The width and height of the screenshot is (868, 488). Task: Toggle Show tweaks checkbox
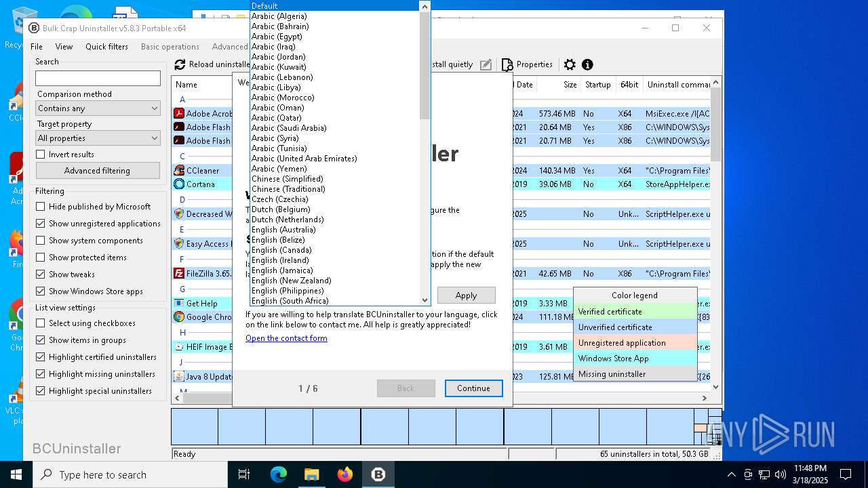41,274
